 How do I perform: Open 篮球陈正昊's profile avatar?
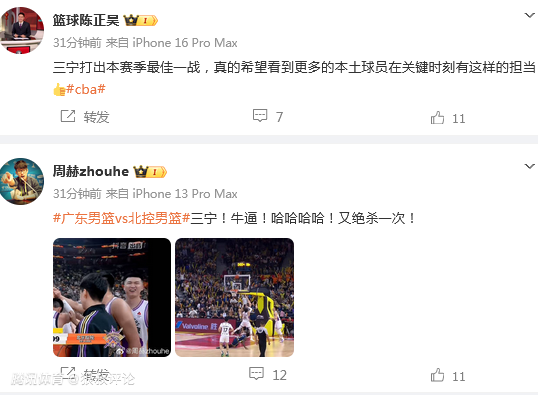click(22, 31)
